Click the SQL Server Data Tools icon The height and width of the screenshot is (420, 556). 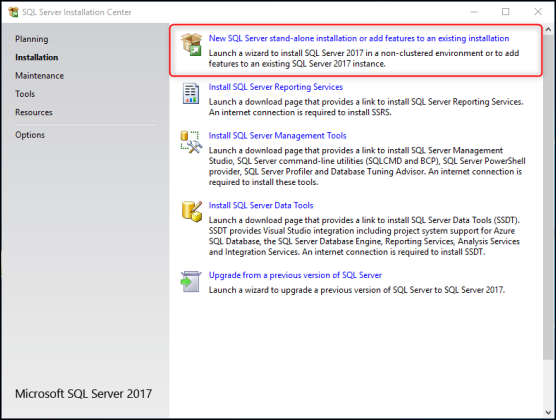[192, 211]
